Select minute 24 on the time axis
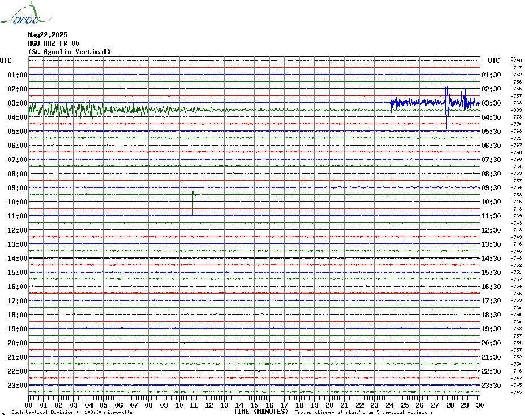525x420 pixels. pos(390,405)
